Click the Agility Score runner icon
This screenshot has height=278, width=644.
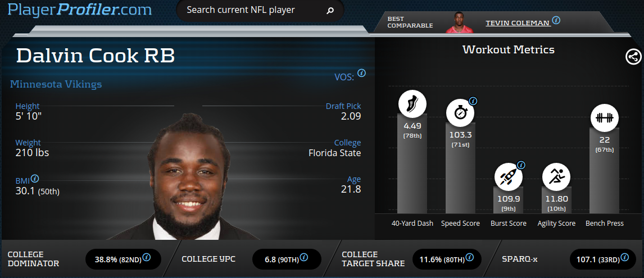556,177
